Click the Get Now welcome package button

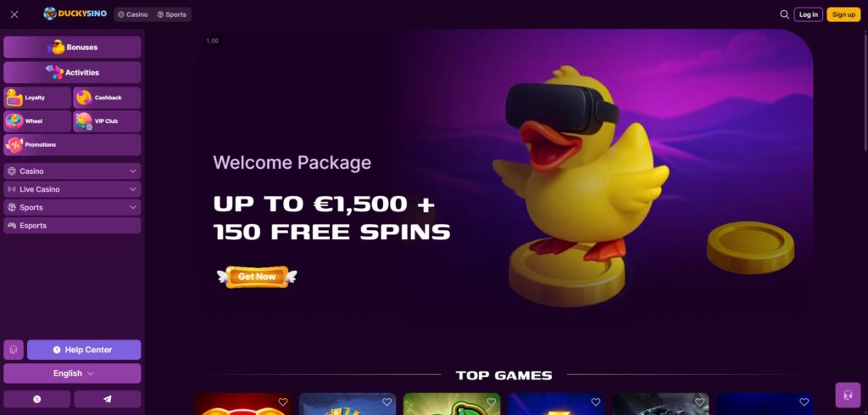tap(257, 277)
